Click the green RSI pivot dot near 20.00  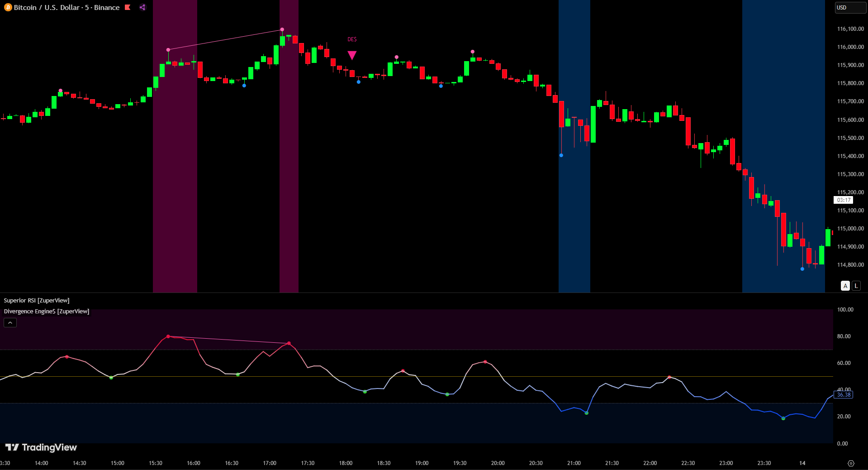(x=783, y=418)
